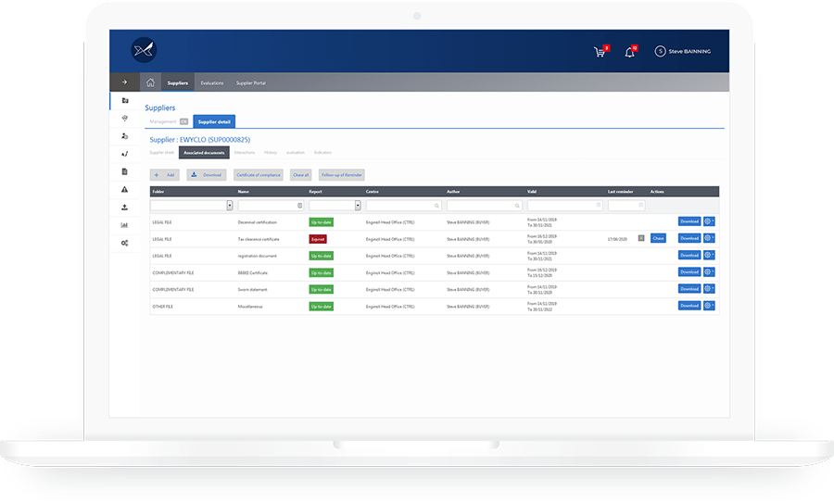
Task: Select the Evaluations navigation tab
Action: pos(212,83)
